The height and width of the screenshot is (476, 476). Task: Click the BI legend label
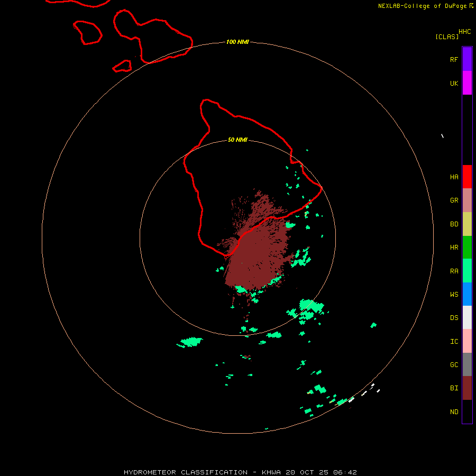point(454,388)
